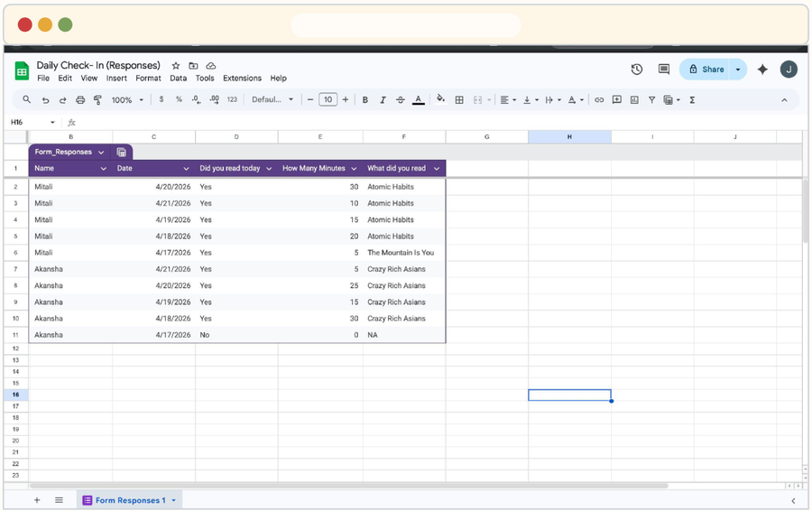The image size is (812, 511).
Task: Create a filter
Action: [652, 100]
